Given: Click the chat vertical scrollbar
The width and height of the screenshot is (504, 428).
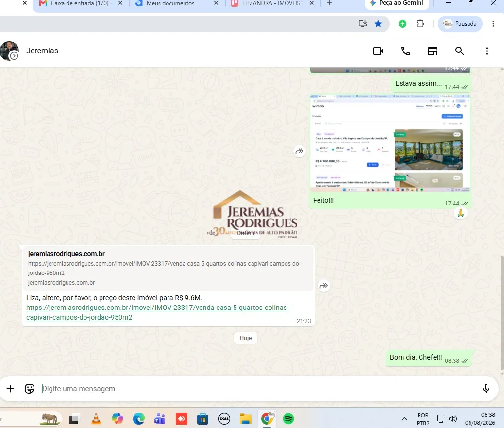Looking at the screenshot, I should tap(502, 312).
